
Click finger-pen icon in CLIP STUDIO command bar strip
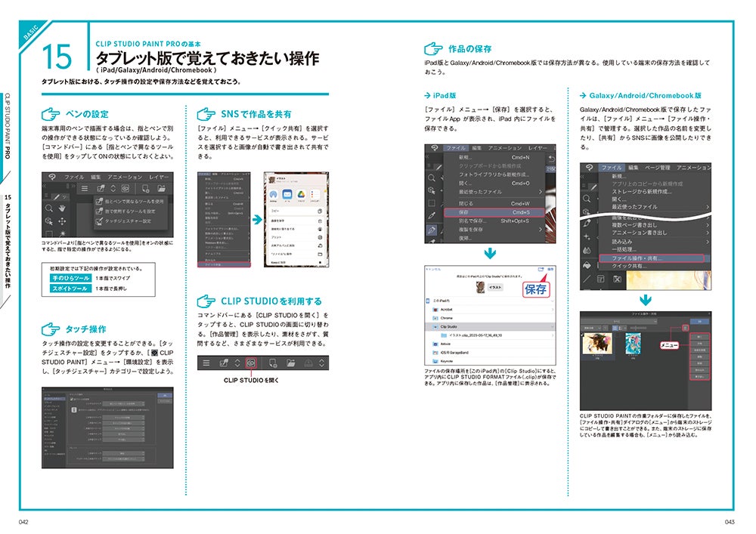coord(223,363)
